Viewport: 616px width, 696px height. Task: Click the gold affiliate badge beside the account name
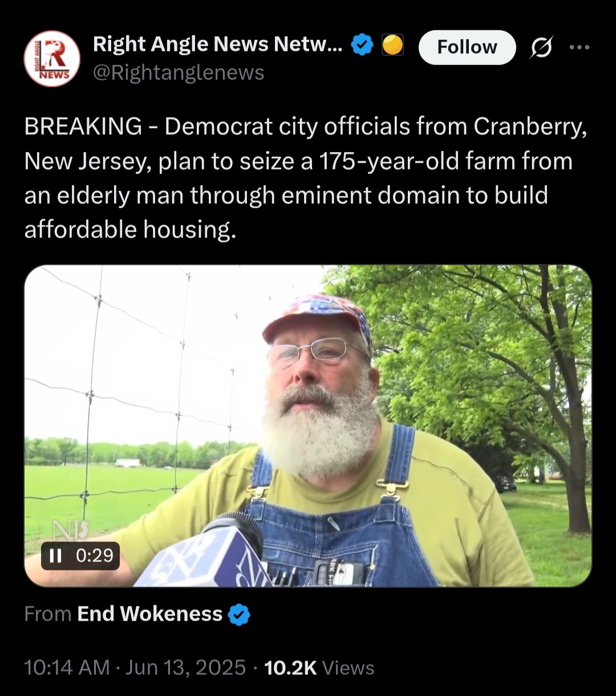coord(392,44)
